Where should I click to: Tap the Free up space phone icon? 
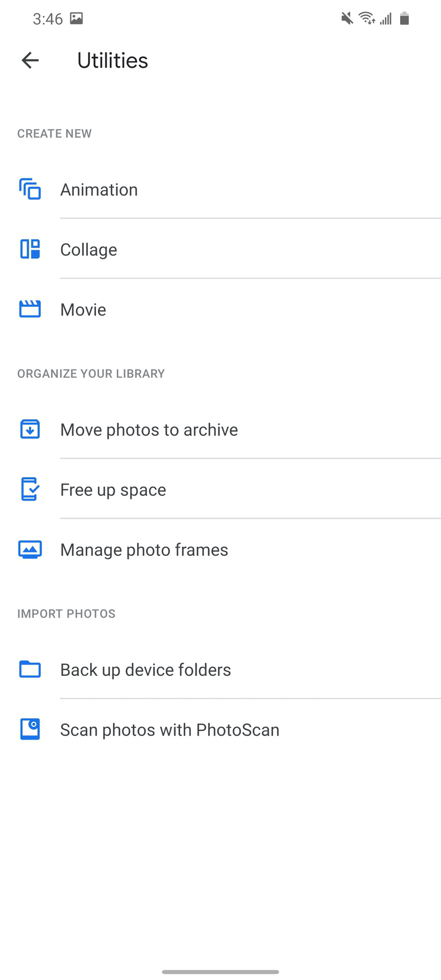30,489
